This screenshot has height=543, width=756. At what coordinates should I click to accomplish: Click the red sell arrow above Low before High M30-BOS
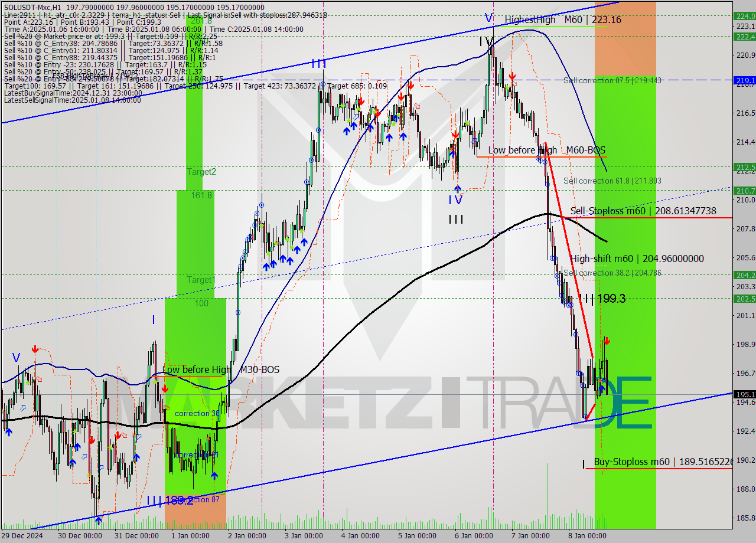coord(165,389)
